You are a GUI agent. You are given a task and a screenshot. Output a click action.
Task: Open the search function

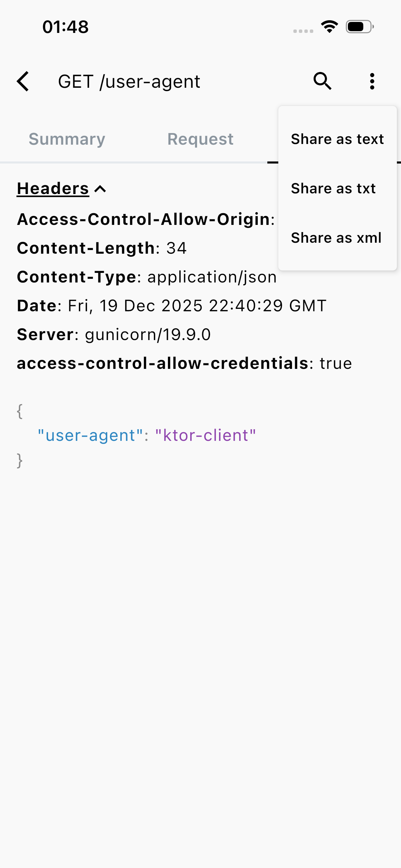tap(323, 82)
